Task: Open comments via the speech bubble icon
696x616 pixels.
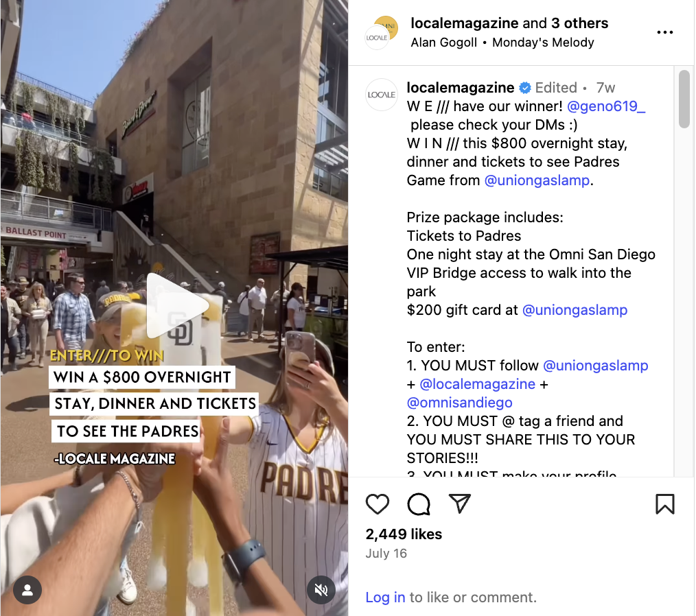Action: coord(419,504)
